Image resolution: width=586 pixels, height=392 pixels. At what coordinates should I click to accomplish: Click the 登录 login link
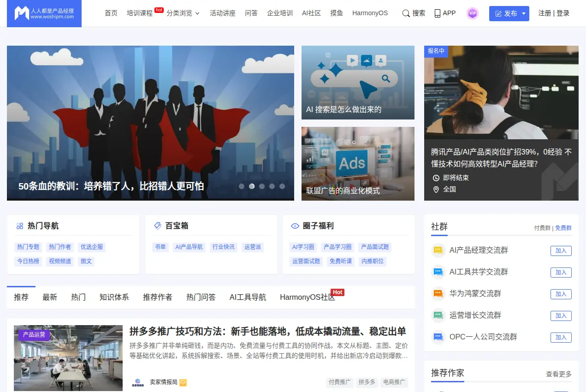(x=563, y=13)
